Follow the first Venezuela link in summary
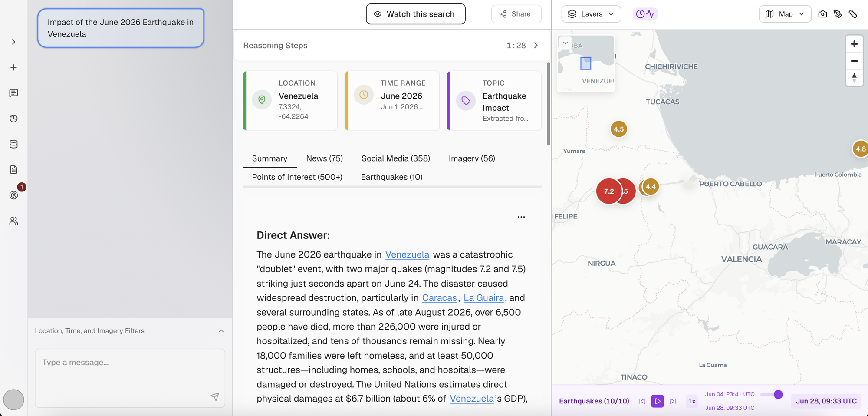 tap(407, 254)
